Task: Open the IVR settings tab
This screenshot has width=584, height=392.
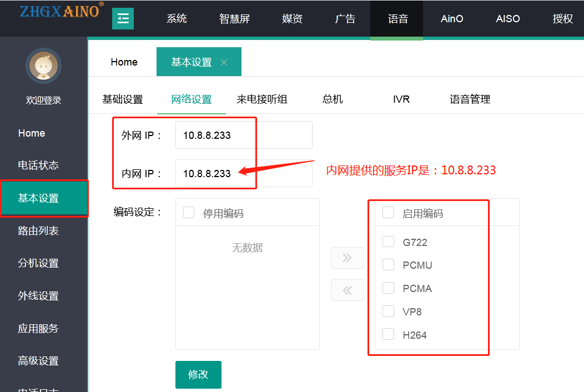Action: pyautogui.click(x=401, y=99)
